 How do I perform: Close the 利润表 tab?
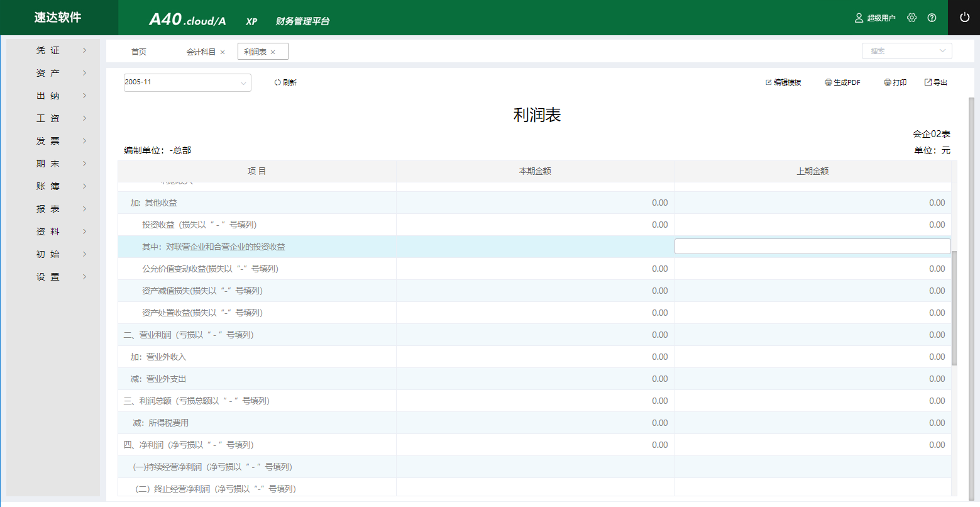(x=273, y=52)
